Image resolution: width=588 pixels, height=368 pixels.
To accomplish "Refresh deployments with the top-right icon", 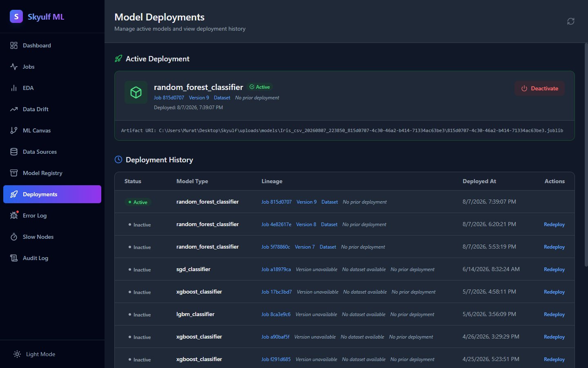I will coord(571,21).
